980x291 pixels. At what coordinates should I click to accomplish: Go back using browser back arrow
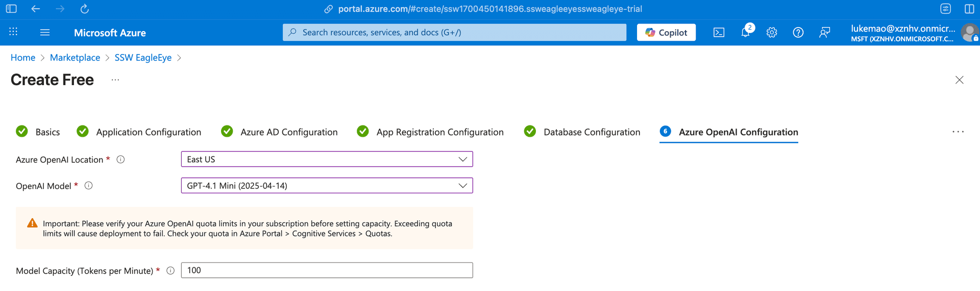point(36,9)
